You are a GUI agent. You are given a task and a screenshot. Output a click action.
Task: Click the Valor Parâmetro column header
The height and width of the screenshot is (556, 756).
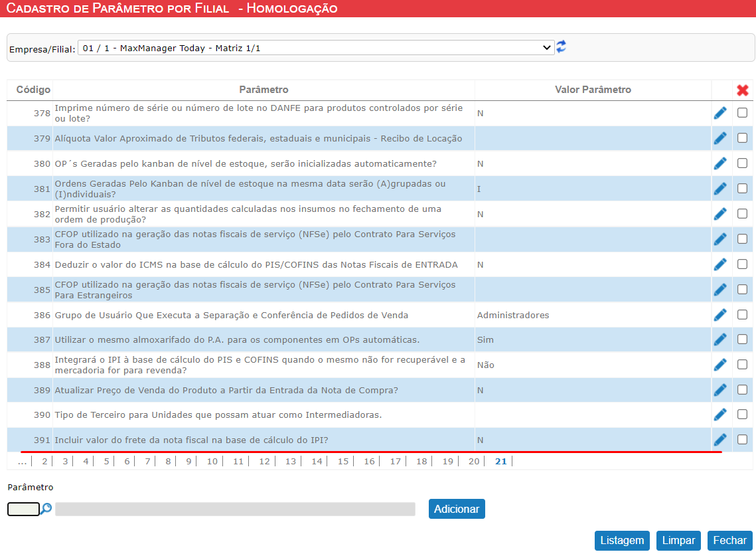point(593,90)
